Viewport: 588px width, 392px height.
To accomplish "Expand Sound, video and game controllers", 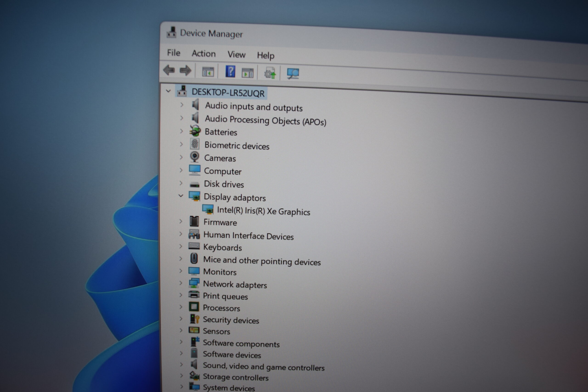I will [x=181, y=364].
